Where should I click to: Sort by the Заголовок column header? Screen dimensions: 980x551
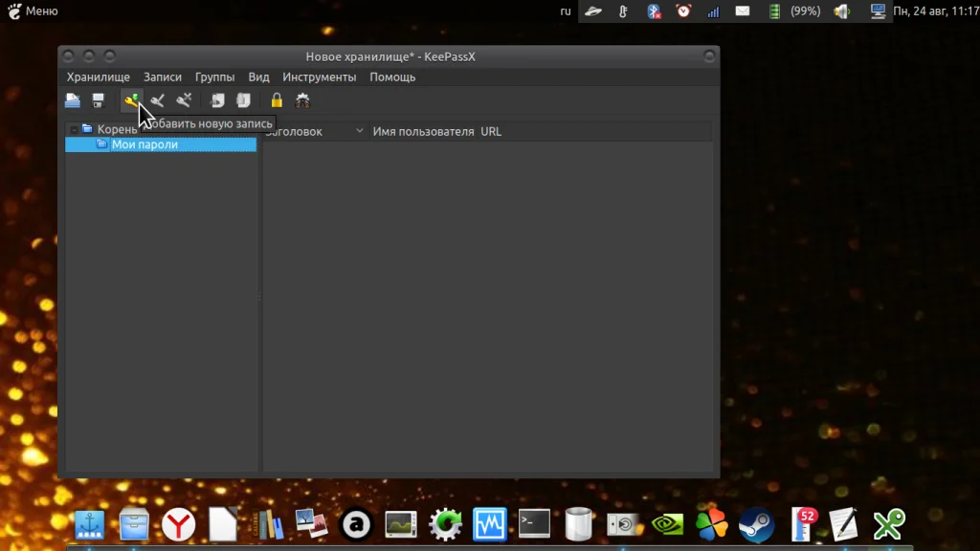click(316, 131)
